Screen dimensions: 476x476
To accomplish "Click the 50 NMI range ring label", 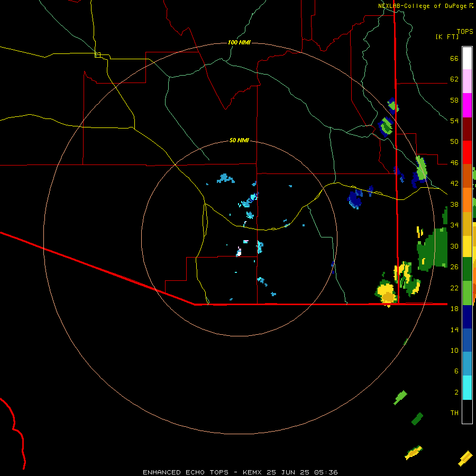I will coord(239,140).
